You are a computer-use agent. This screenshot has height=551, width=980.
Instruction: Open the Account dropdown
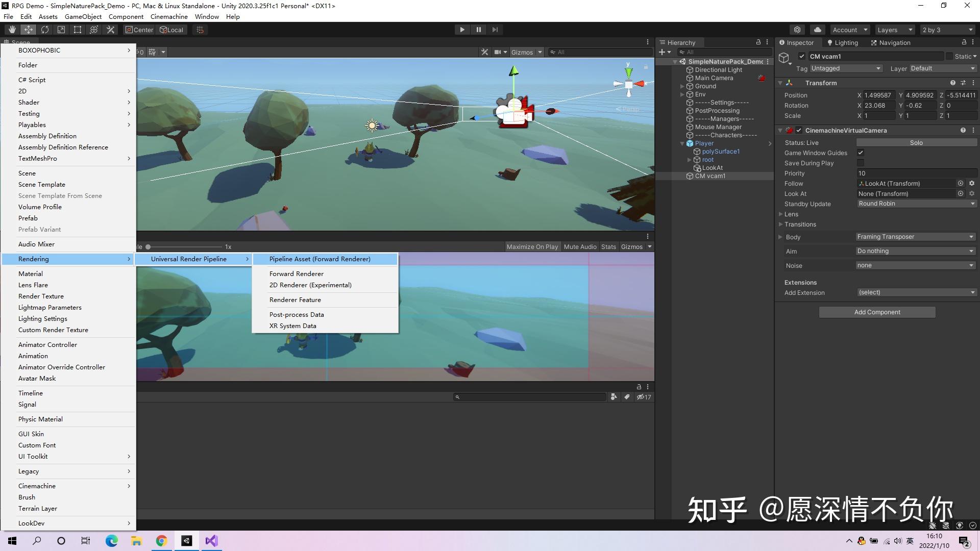850,30
